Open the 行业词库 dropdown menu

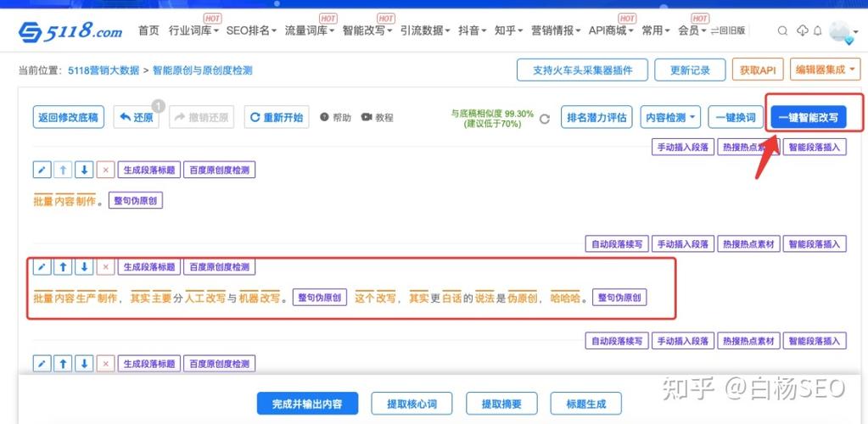193,31
